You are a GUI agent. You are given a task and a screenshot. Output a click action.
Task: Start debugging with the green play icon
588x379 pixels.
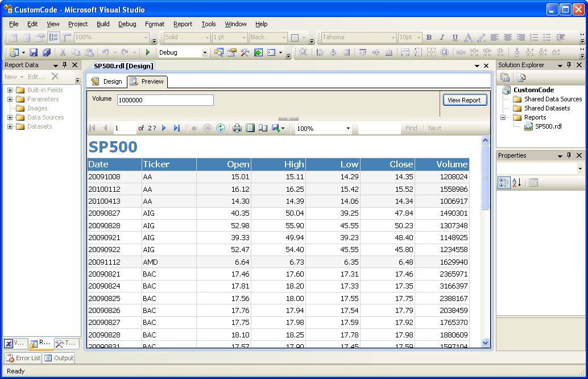[148, 52]
